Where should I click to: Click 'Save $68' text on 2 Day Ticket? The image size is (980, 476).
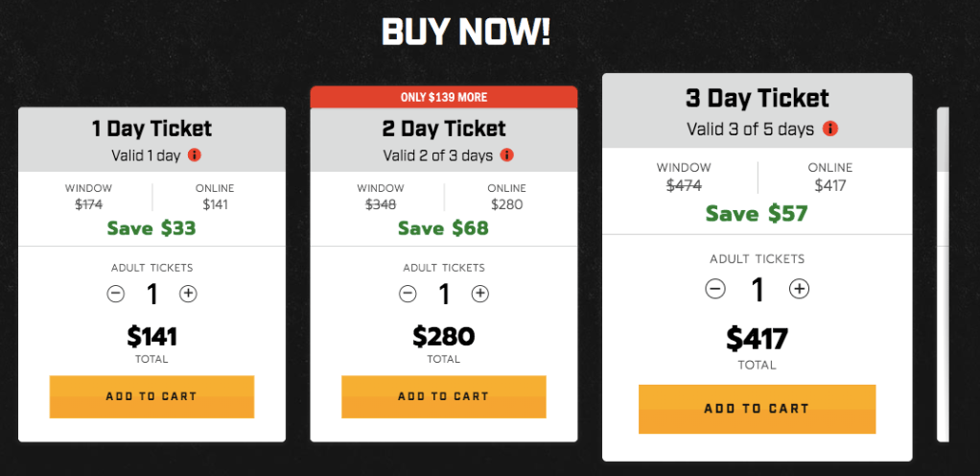[x=443, y=228]
